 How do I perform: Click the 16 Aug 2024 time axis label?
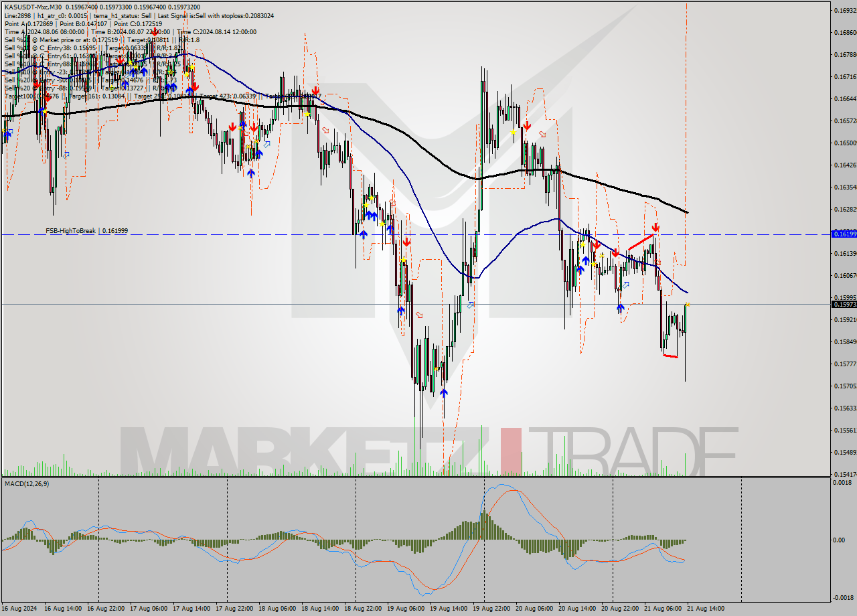click(19, 609)
